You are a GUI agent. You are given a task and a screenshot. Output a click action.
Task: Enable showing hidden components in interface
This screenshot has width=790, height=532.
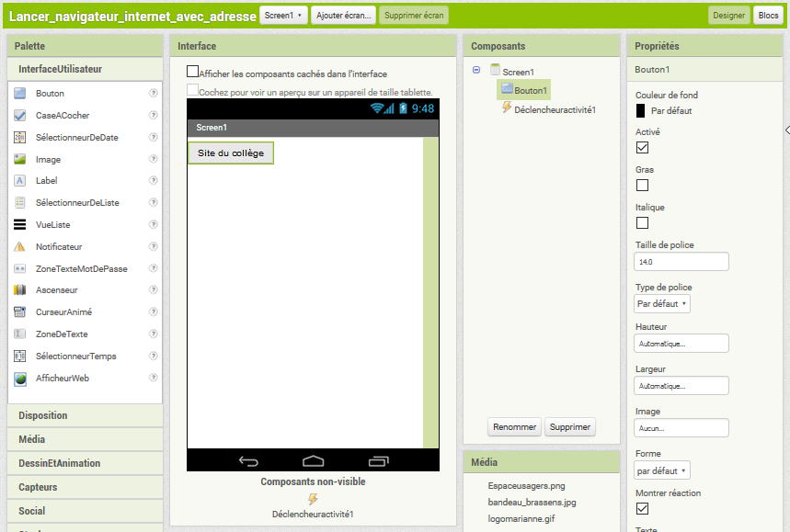193,72
